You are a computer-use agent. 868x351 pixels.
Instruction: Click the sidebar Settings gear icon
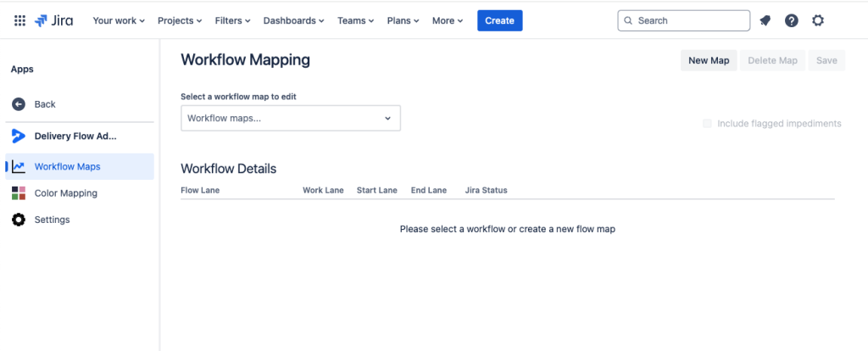click(19, 220)
